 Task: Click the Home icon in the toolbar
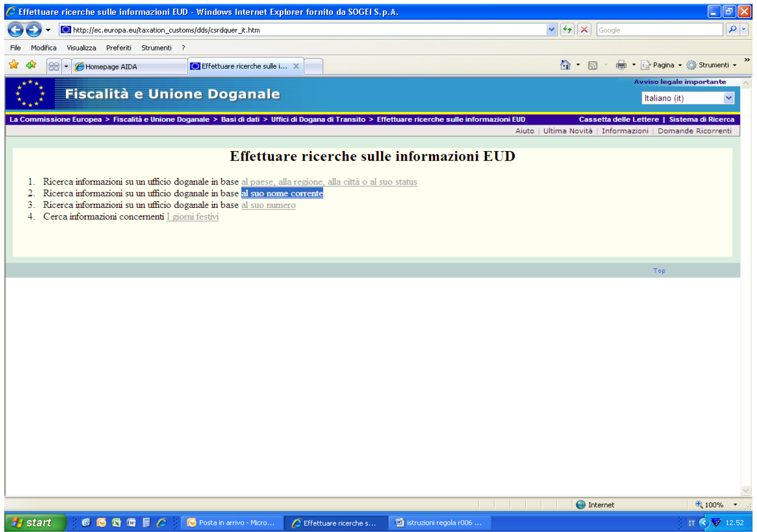(x=565, y=65)
